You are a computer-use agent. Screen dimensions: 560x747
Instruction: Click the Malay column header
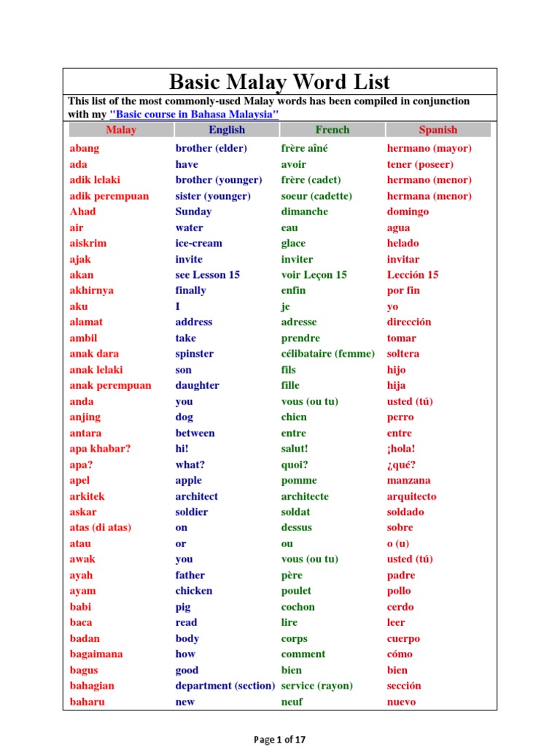(x=121, y=130)
